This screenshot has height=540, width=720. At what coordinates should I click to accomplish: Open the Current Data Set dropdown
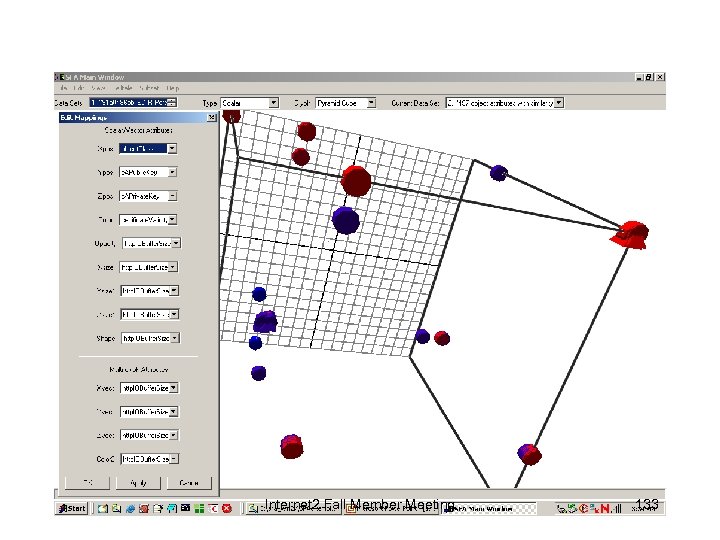coord(559,103)
